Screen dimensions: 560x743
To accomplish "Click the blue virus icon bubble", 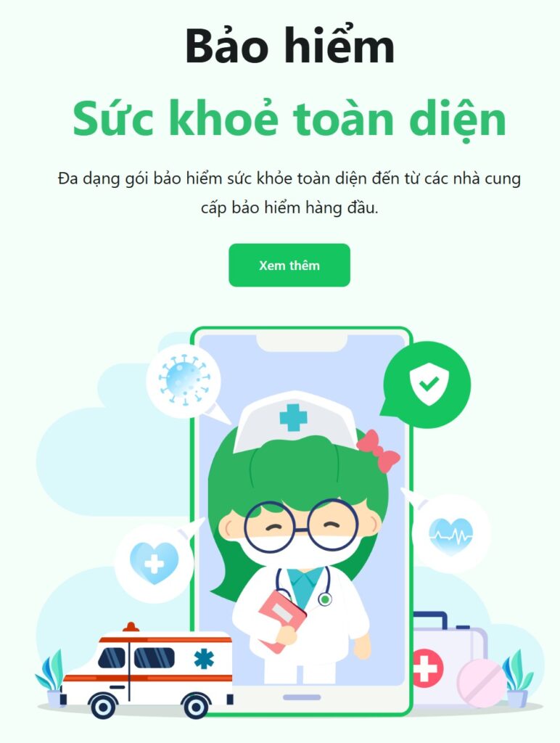I will click(x=184, y=380).
